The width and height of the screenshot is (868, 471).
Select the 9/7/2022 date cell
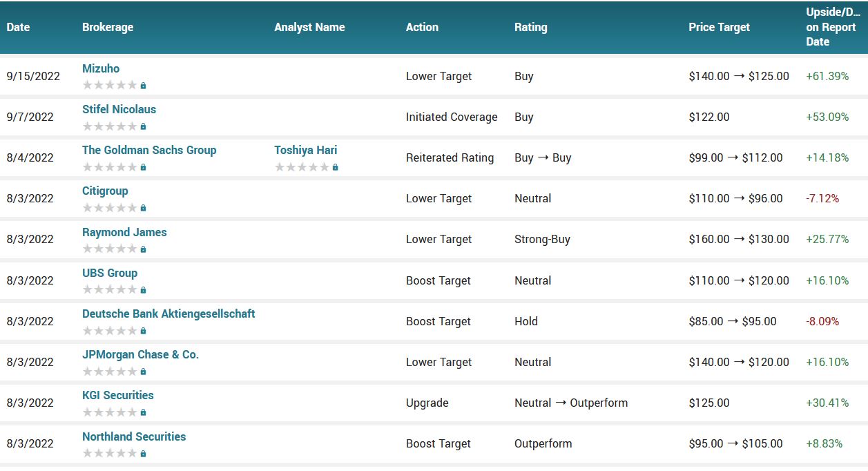[30, 117]
